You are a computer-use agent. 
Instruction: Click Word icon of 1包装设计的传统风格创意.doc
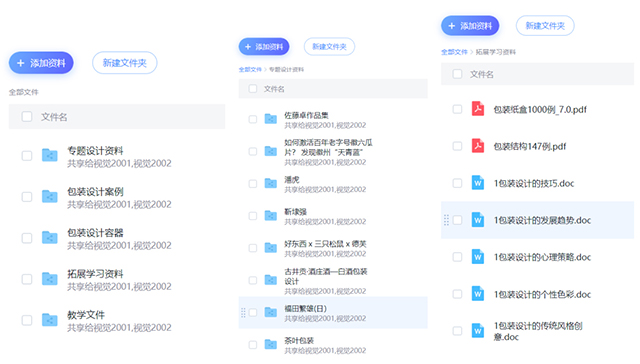pos(478,331)
